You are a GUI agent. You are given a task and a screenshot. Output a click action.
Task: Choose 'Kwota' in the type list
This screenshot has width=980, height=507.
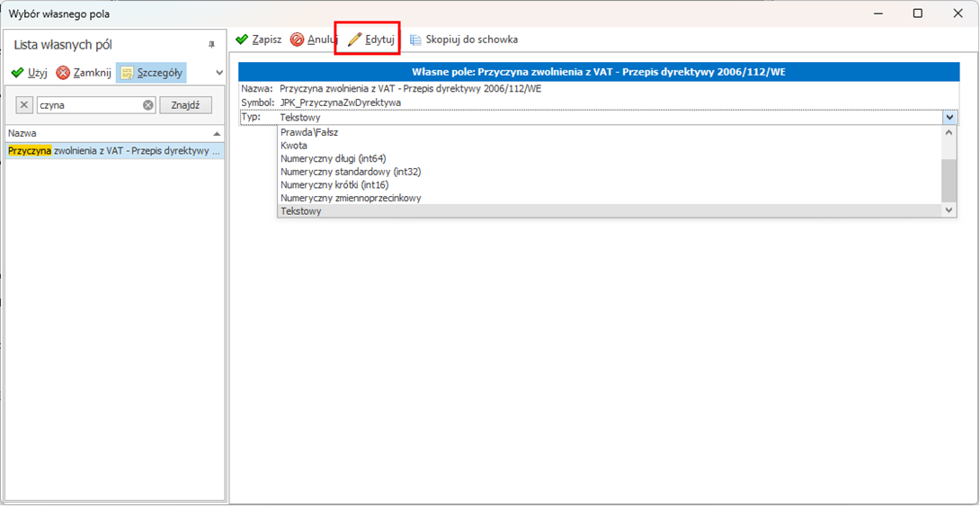click(294, 146)
